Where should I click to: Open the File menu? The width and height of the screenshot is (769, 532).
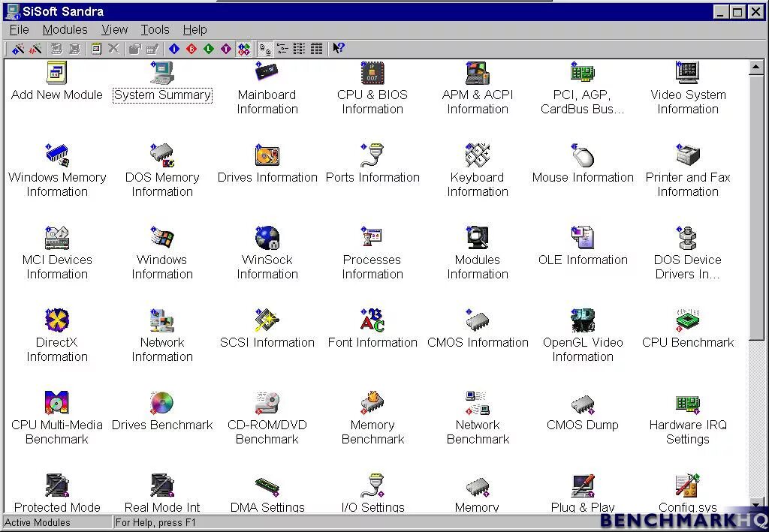pyautogui.click(x=19, y=30)
